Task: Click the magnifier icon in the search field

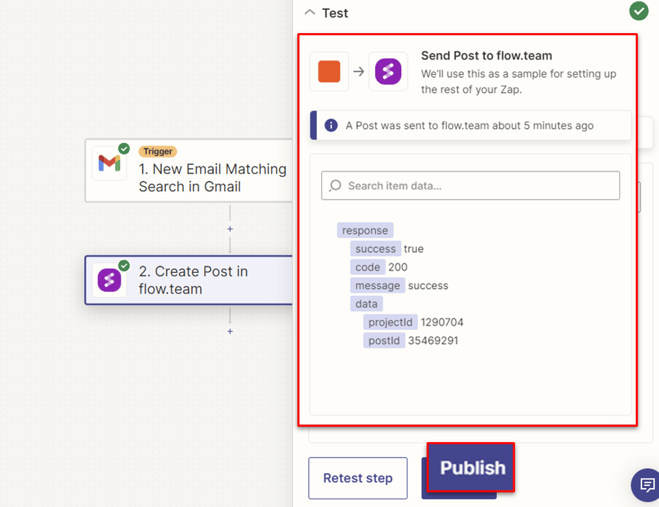Action: [x=336, y=186]
